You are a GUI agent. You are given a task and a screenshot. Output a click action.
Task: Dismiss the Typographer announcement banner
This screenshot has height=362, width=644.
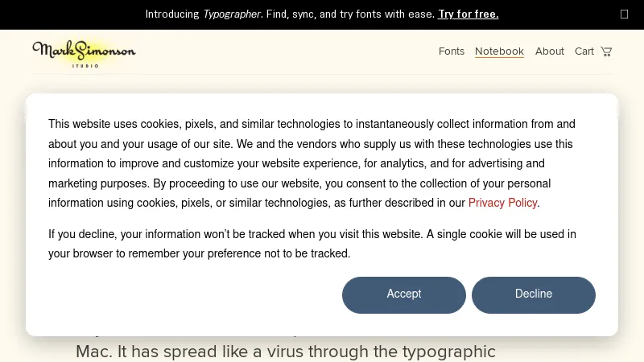[624, 14]
